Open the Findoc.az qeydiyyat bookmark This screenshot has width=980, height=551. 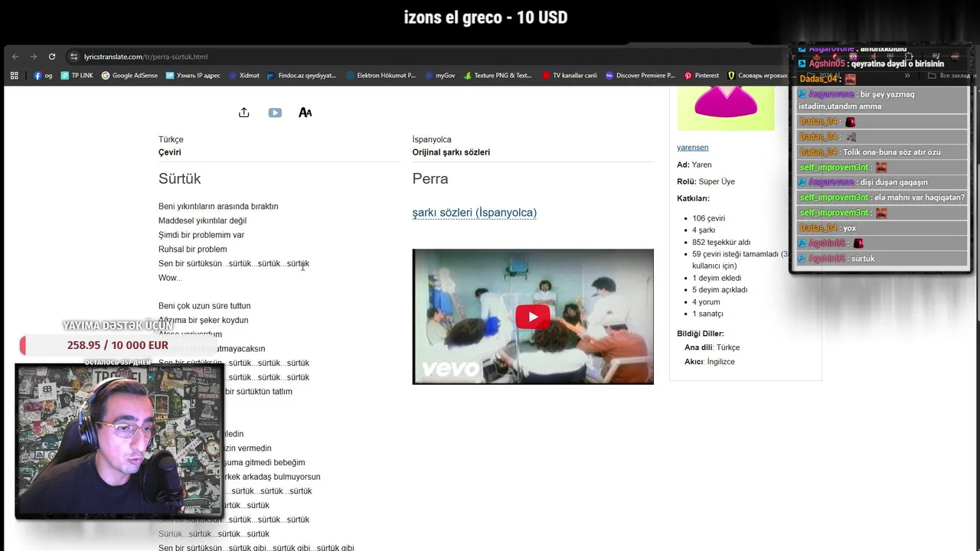pyautogui.click(x=302, y=76)
